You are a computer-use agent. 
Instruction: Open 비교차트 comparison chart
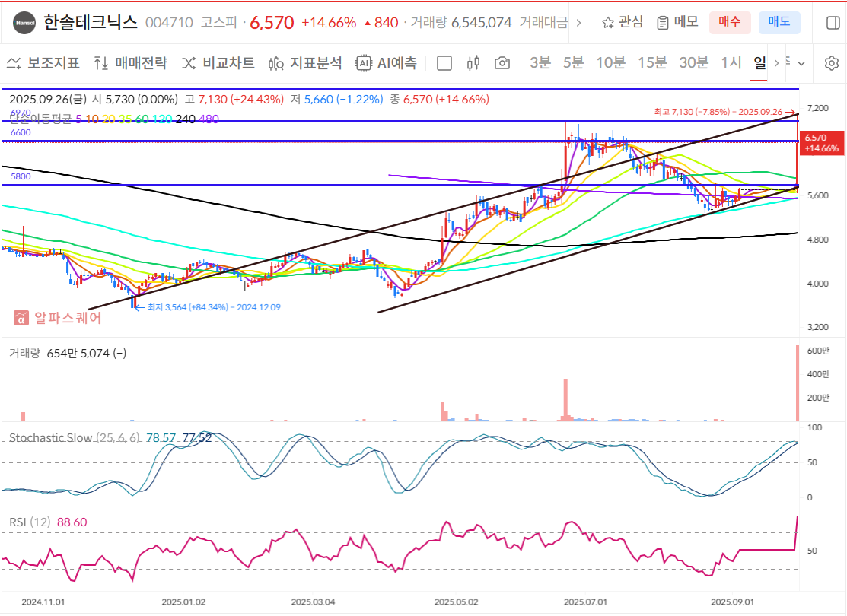pyautogui.click(x=218, y=63)
